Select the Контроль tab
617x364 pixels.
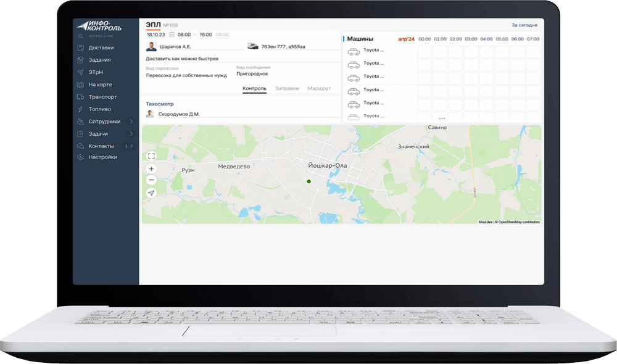[x=254, y=89]
